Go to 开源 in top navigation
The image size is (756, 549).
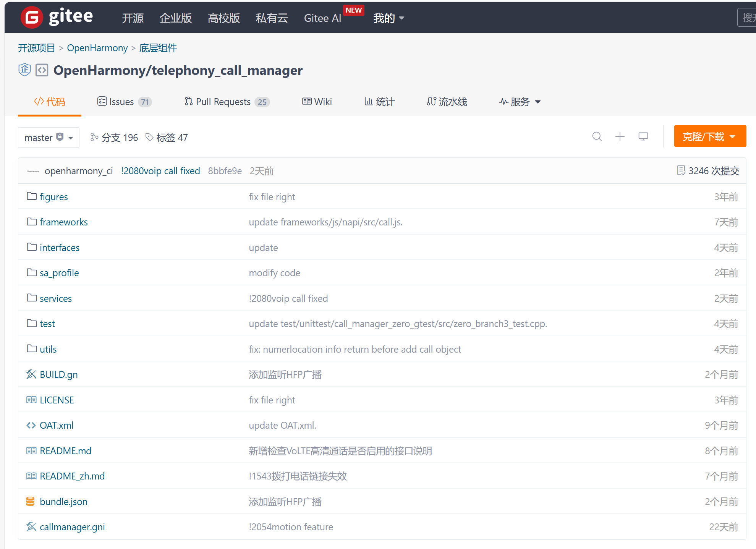click(x=133, y=18)
